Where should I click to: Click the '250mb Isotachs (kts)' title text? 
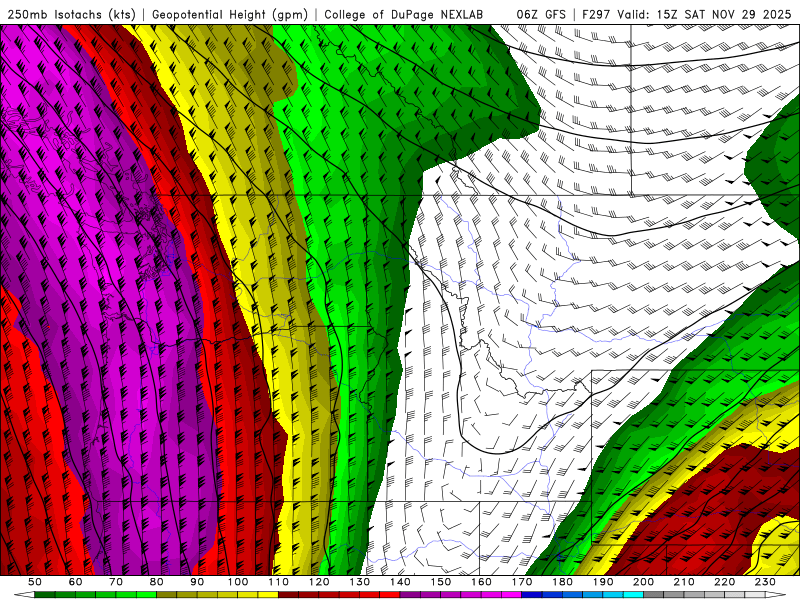coord(72,14)
